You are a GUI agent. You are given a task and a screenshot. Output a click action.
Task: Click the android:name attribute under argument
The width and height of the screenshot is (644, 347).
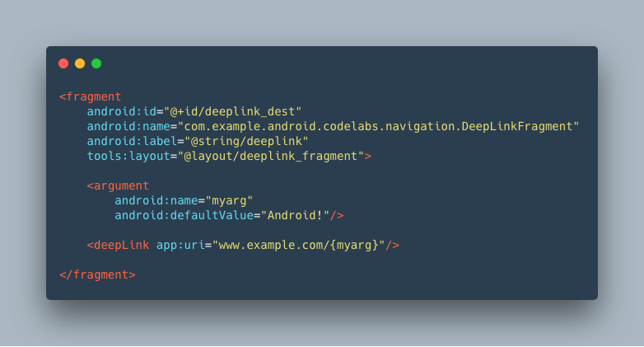click(x=156, y=200)
